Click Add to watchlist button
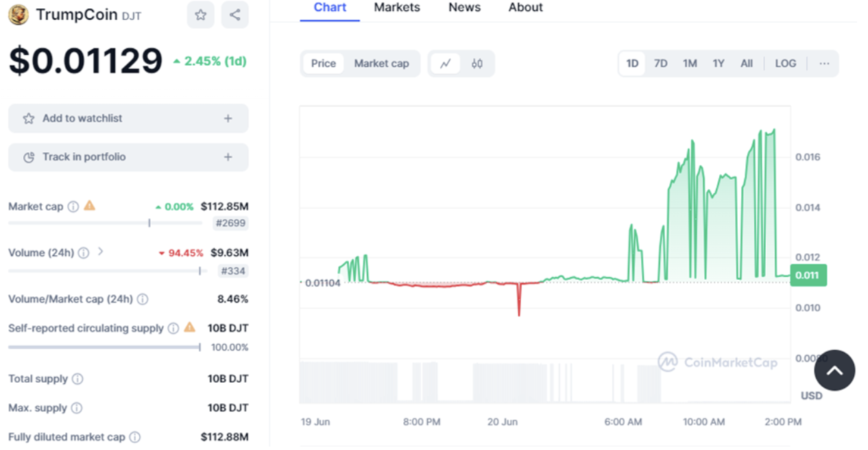 [128, 119]
